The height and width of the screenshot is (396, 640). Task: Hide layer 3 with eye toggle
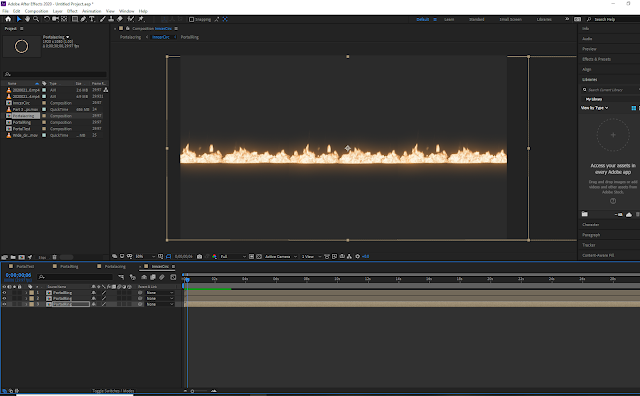4,304
